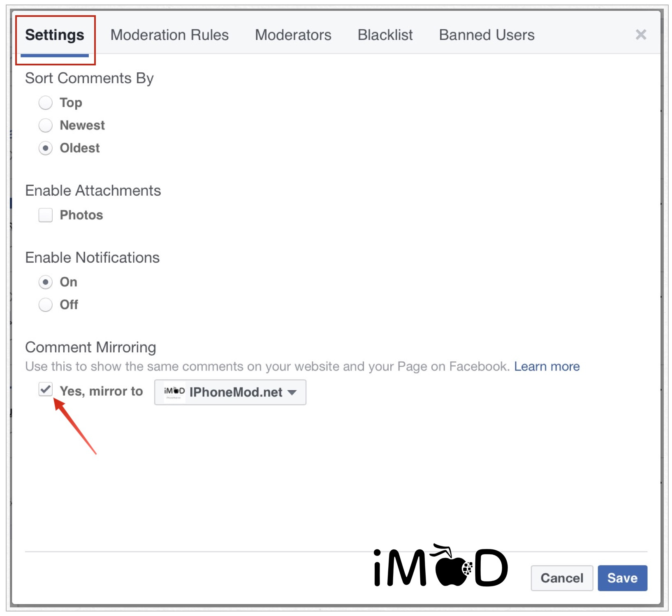Image resolution: width=672 pixels, height=616 pixels.
Task: Select Top as the comment sort order
Action: point(46,103)
